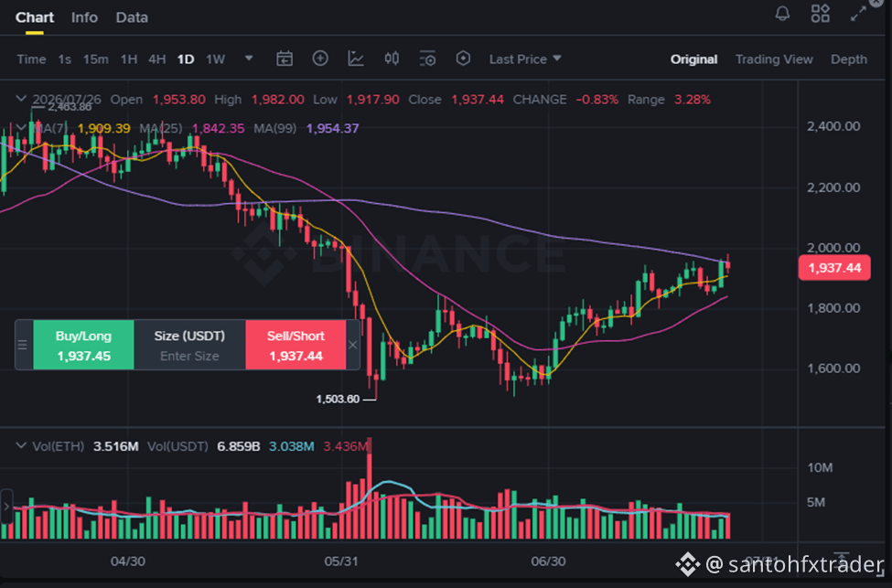Click the Vol(USDT) value 6.859B
Viewport: 892px width, 588px height.
(239, 446)
